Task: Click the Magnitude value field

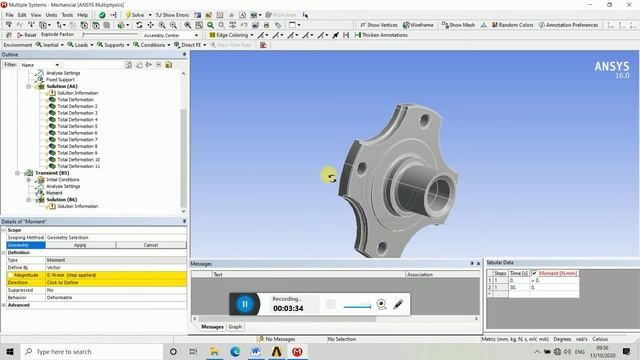Action: (x=116, y=275)
